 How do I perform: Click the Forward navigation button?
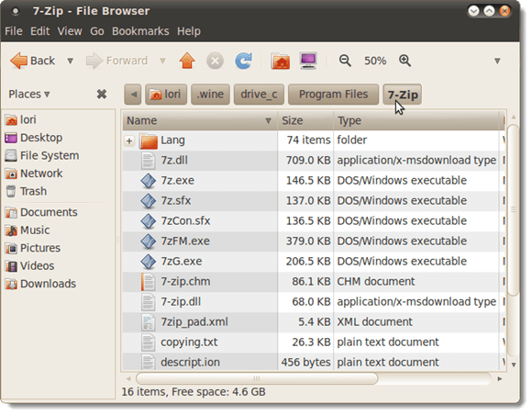click(116, 62)
